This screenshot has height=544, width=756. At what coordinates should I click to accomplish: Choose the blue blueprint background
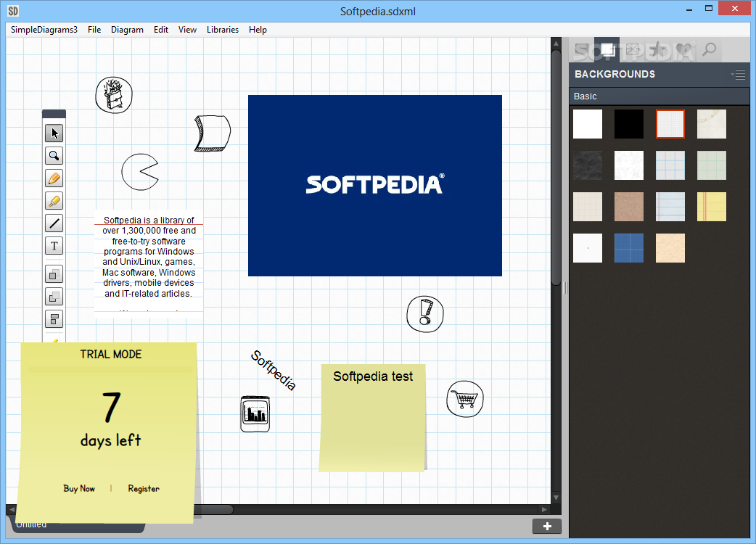[x=629, y=248]
